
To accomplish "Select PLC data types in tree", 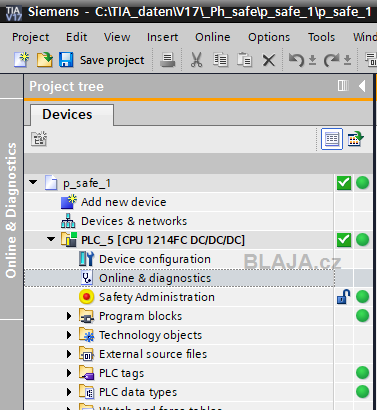I will pyautogui.click(x=138, y=392).
